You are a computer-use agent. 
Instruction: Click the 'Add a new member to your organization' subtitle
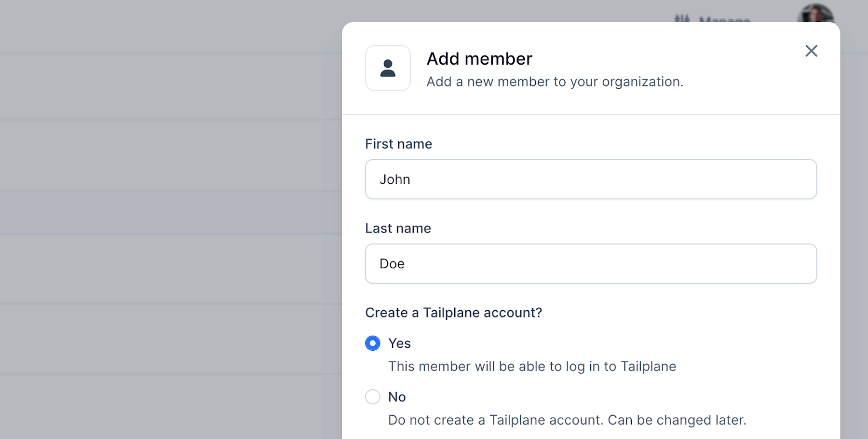point(555,82)
